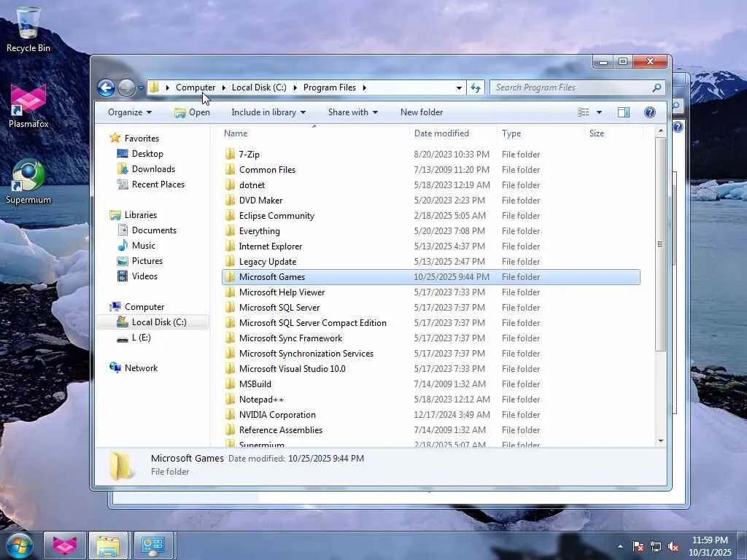Click Local Disk (C:) breadcrumb in address bar

point(259,87)
